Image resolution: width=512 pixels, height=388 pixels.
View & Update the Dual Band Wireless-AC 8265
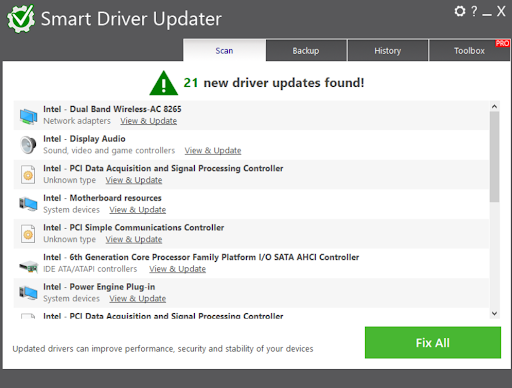pyautogui.click(x=149, y=121)
